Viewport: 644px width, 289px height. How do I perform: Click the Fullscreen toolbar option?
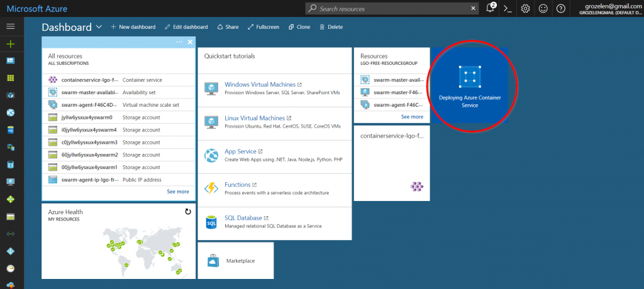point(264,27)
